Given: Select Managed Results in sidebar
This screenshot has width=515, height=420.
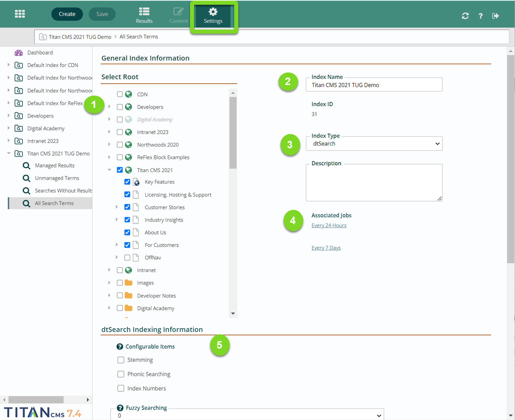Looking at the screenshot, I should click(x=55, y=165).
